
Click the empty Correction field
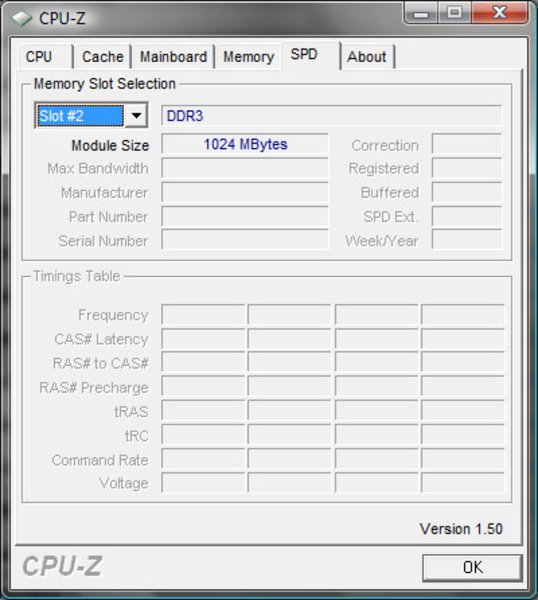467,144
